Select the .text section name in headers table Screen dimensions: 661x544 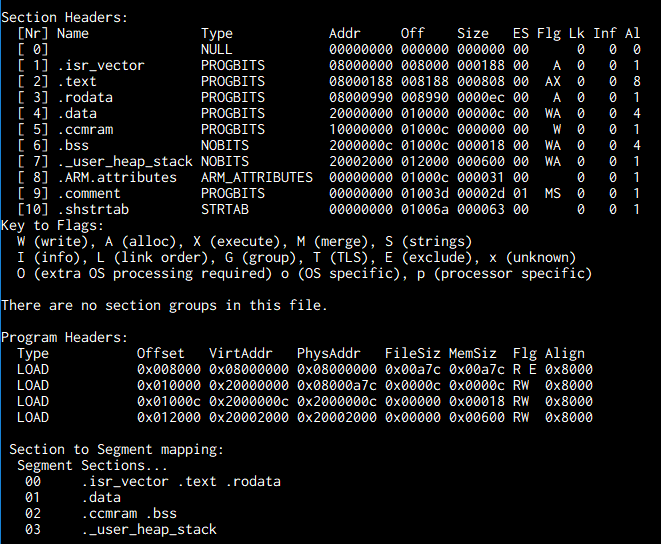pyautogui.click(x=77, y=81)
